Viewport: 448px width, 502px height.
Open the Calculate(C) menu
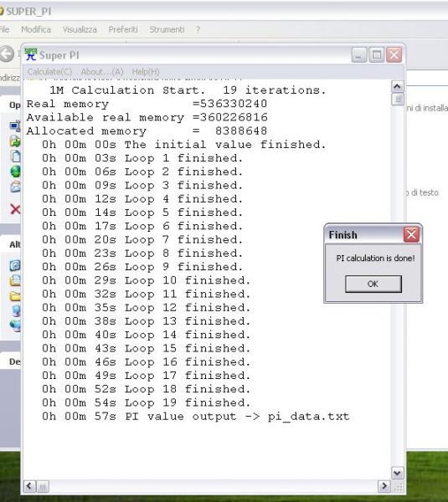pyautogui.click(x=49, y=71)
